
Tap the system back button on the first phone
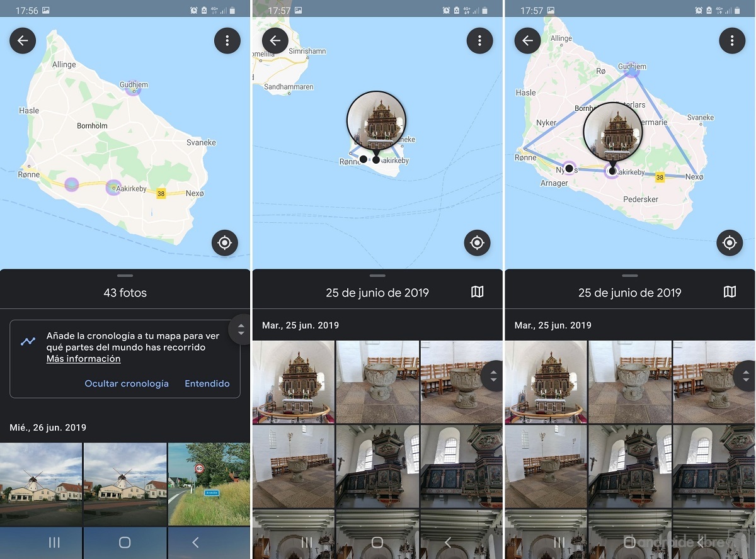click(x=195, y=542)
